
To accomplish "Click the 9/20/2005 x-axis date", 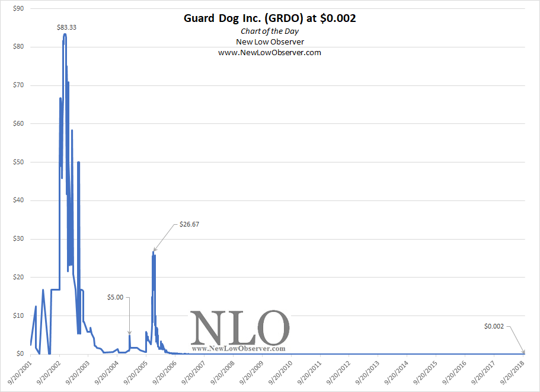I will (x=135, y=372).
